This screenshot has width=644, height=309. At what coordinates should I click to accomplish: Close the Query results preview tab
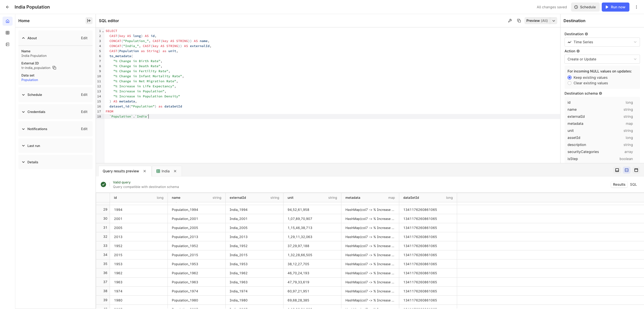pyautogui.click(x=145, y=171)
